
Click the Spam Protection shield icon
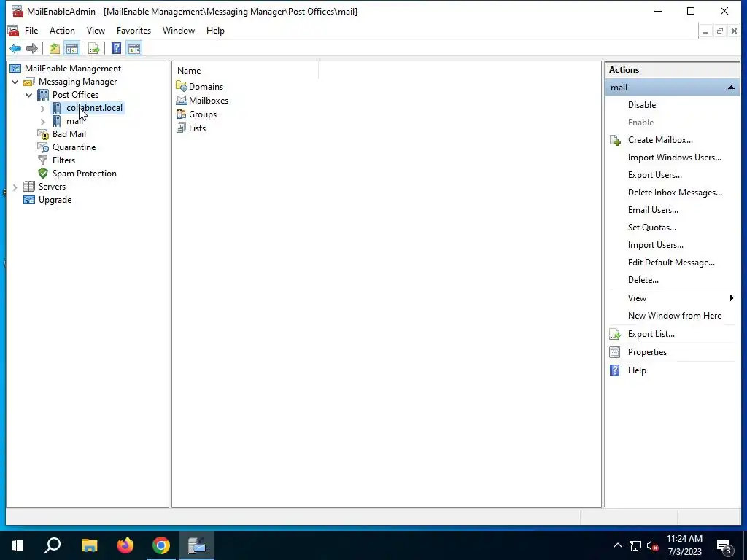coord(43,174)
